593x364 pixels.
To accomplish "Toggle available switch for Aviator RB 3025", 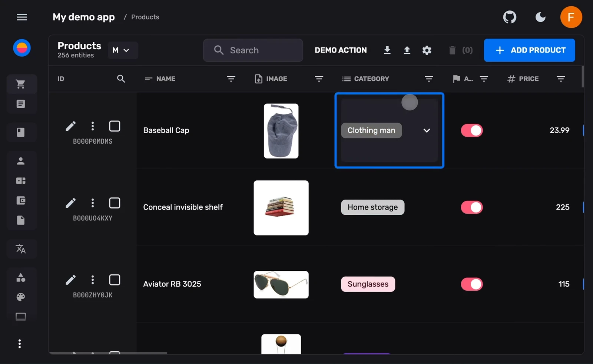I will click(x=472, y=284).
